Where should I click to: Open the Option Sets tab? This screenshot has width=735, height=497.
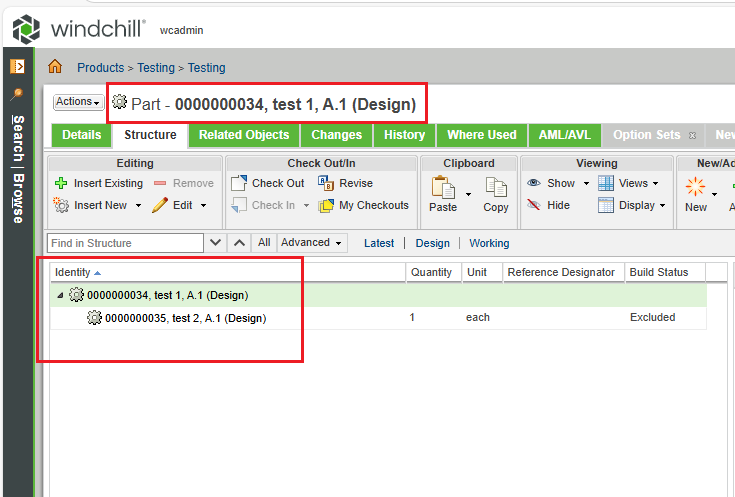click(x=646, y=135)
